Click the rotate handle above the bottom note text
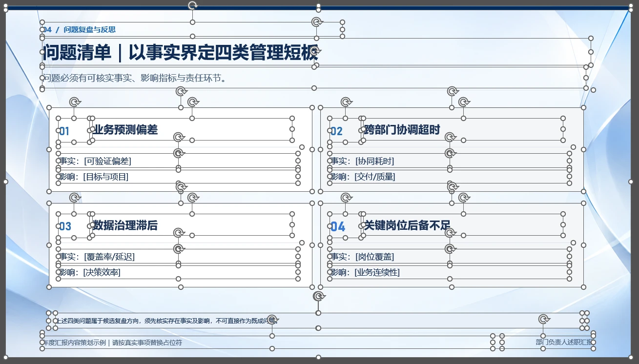 pyautogui.click(x=318, y=296)
